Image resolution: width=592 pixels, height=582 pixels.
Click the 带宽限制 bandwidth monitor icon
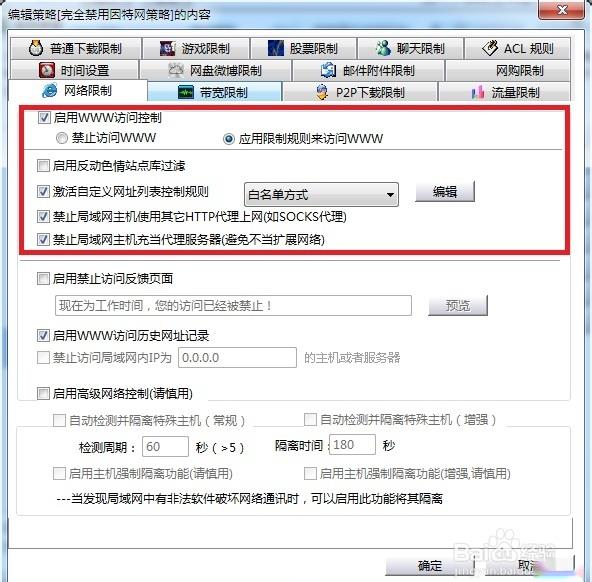(x=186, y=92)
